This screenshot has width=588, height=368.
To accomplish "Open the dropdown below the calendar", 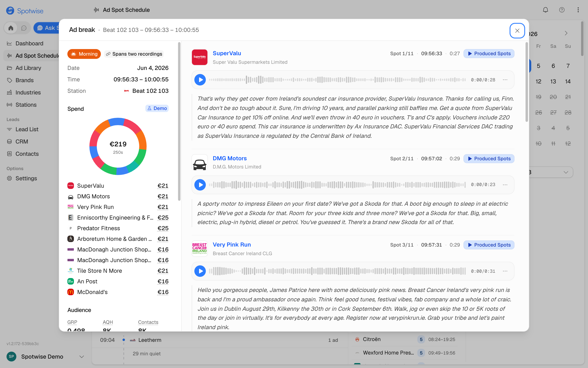I will click(x=551, y=172).
